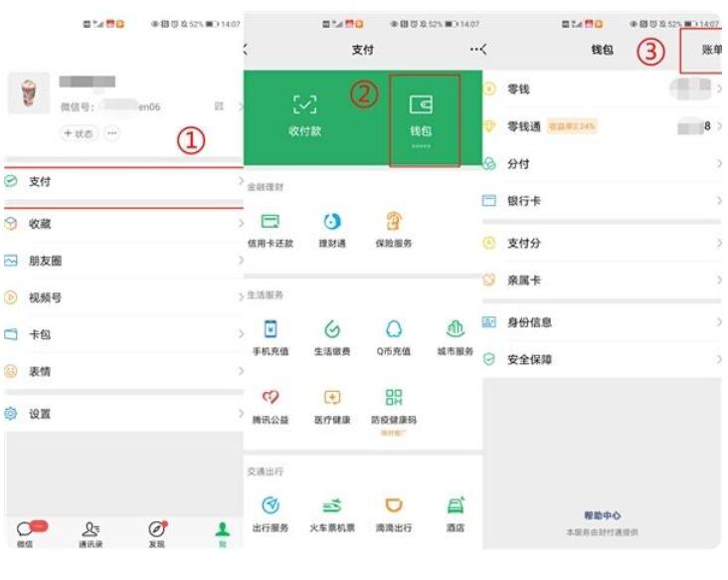Open the three-dot menu in 支付 header
The image size is (728, 580).
474,49
